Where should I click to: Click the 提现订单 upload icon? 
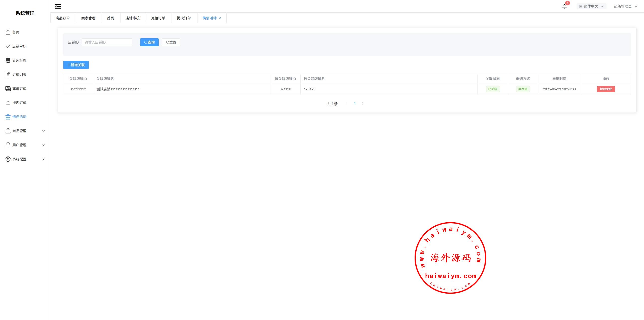(x=8, y=103)
